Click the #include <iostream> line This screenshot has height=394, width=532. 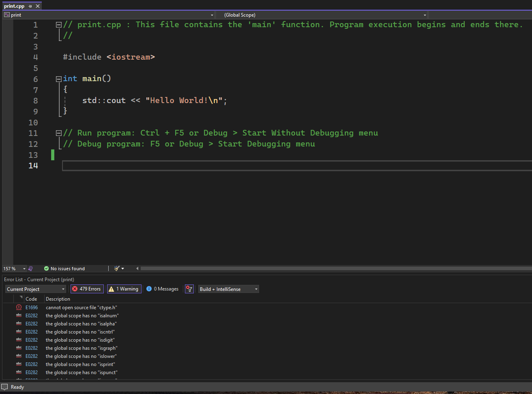(x=109, y=57)
